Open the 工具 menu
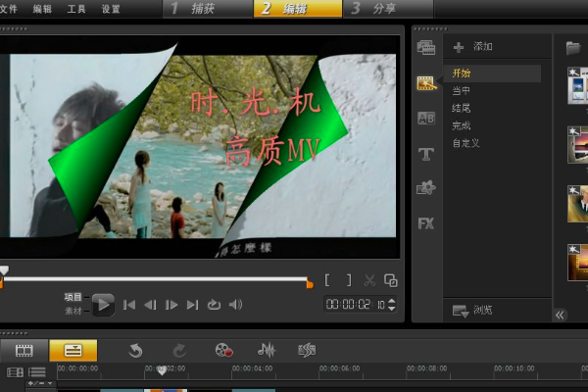This screenshot has height=392, width=588. (76, 9)
